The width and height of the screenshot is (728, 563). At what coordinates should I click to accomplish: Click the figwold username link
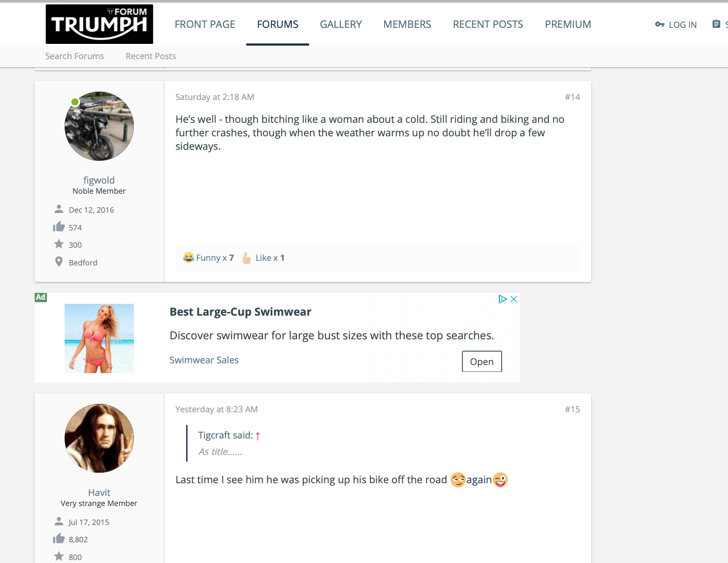[x=99, y=180]
